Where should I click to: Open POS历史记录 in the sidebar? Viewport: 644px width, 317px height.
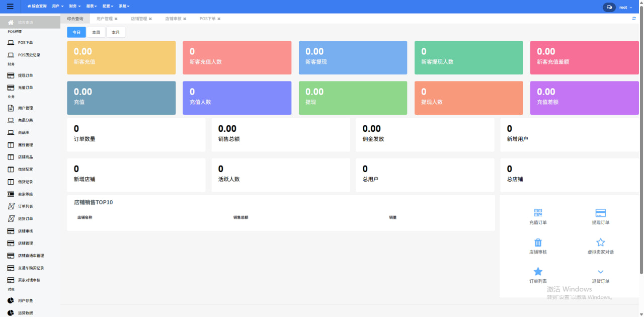[x=30, y=55]
